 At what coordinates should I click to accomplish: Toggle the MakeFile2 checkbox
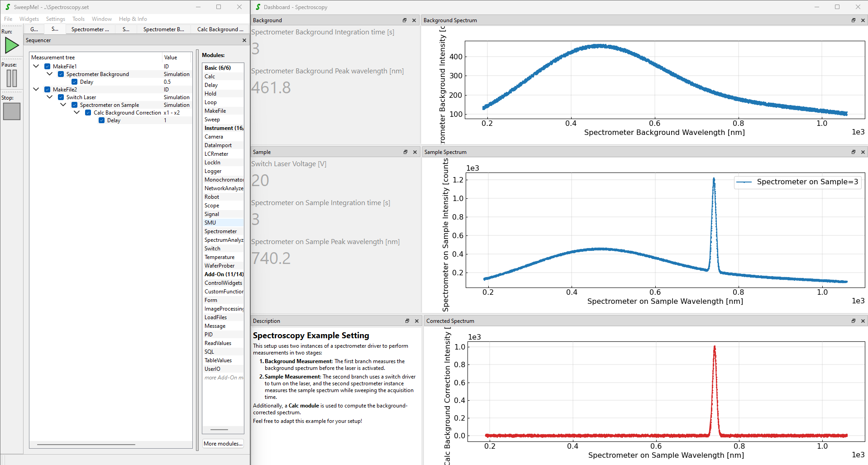point(47,90)
